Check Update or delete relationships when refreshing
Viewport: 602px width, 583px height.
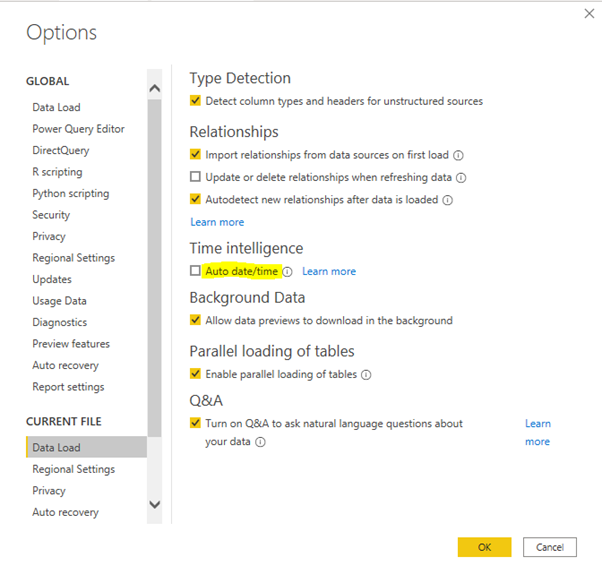(x=195, y=177)
